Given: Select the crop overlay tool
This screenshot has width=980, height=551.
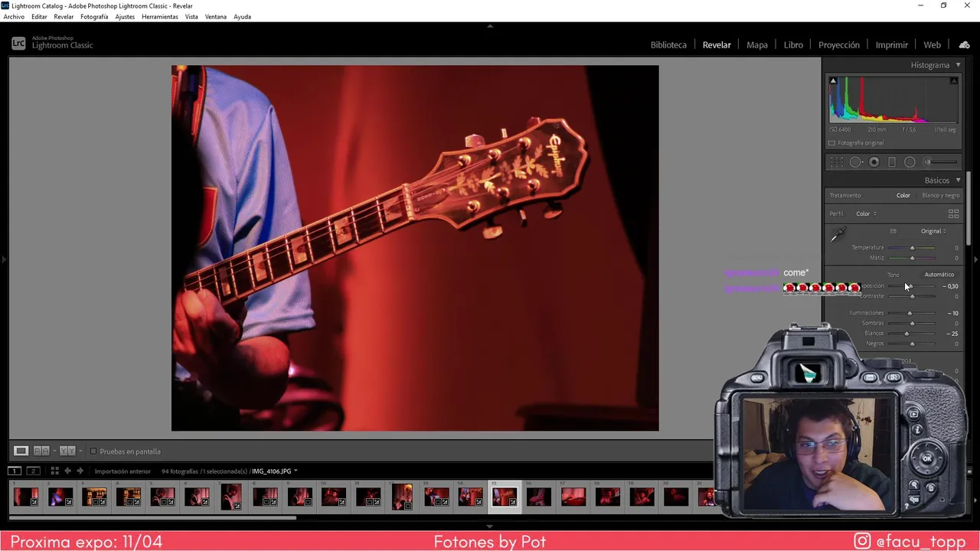Looking at the screenshot, I should (x=837, y=162).
